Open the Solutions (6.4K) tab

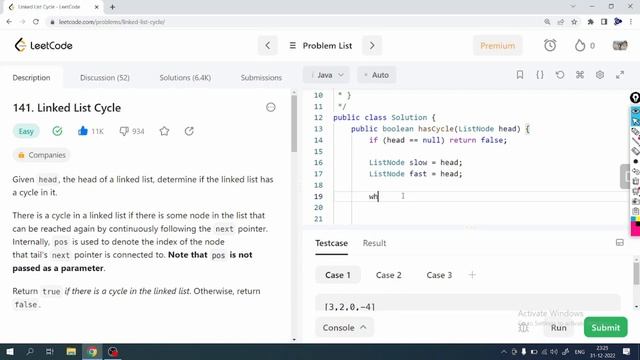(x=185, y=78)
